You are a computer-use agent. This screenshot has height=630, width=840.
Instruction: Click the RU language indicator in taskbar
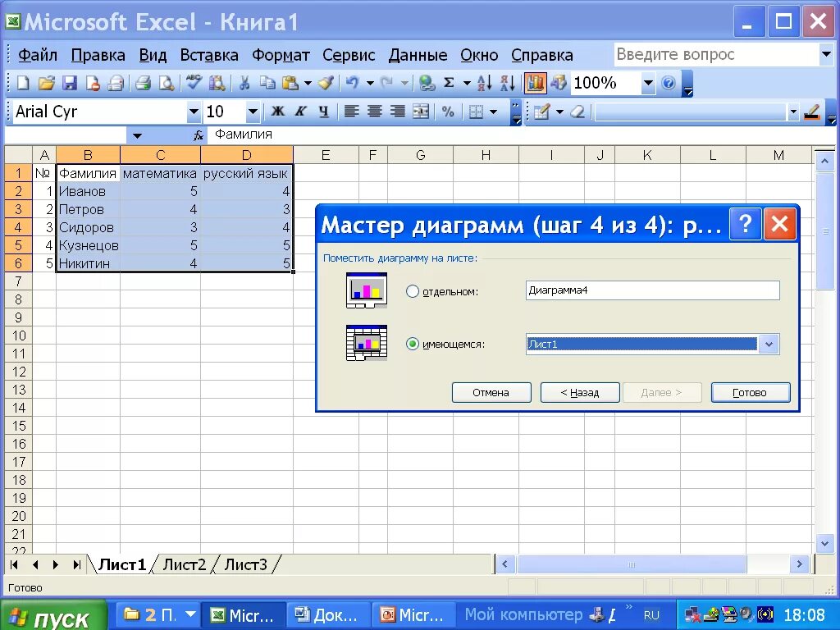pos(651,615)
